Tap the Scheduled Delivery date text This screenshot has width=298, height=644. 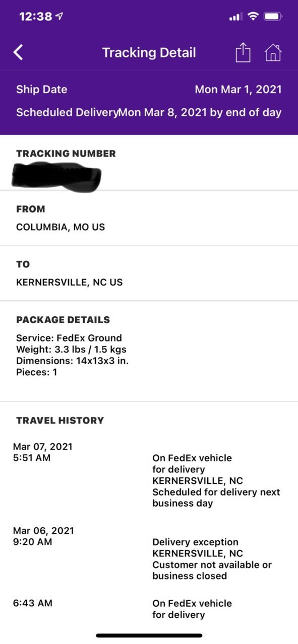200,112
